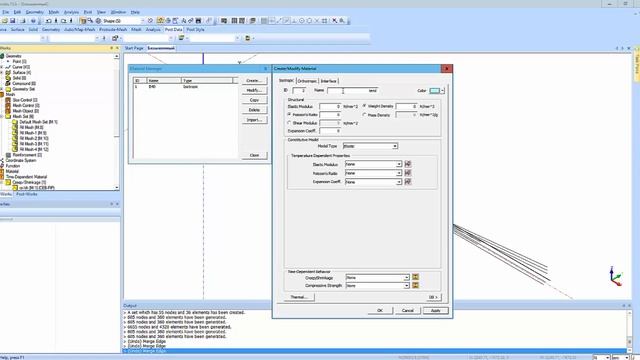Click the Mesh Set folder icon
The width and height of the screenshot is (640, 360).
[x=8, y=116]
